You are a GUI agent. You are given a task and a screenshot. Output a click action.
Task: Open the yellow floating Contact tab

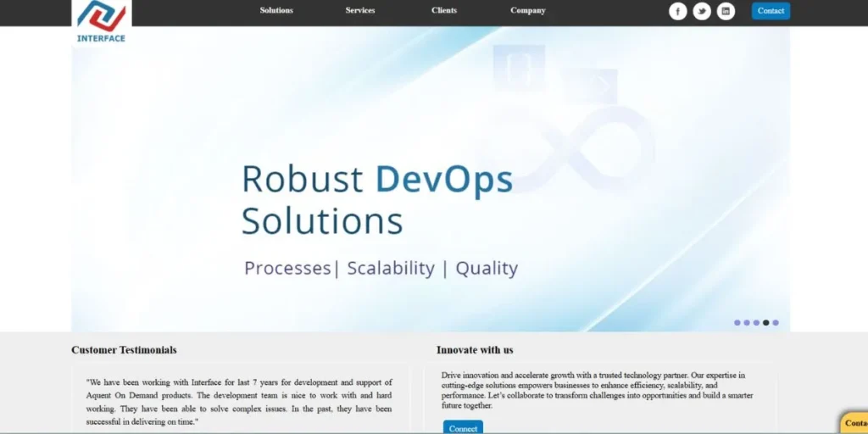854,422
